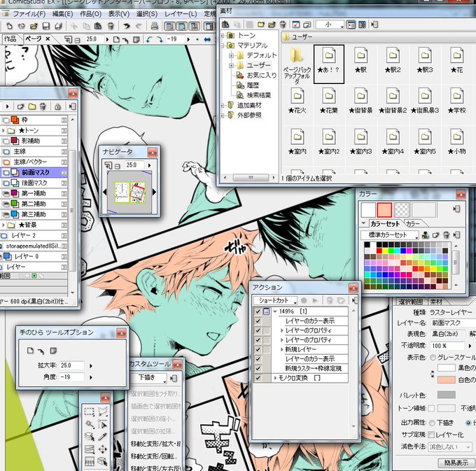
Task: Expand デフォルト folder in material tree
Action: click(x=231, y=55)
